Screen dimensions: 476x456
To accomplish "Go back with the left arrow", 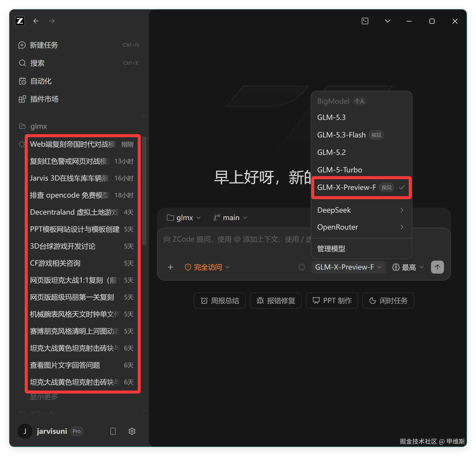I will pos(36,21).
